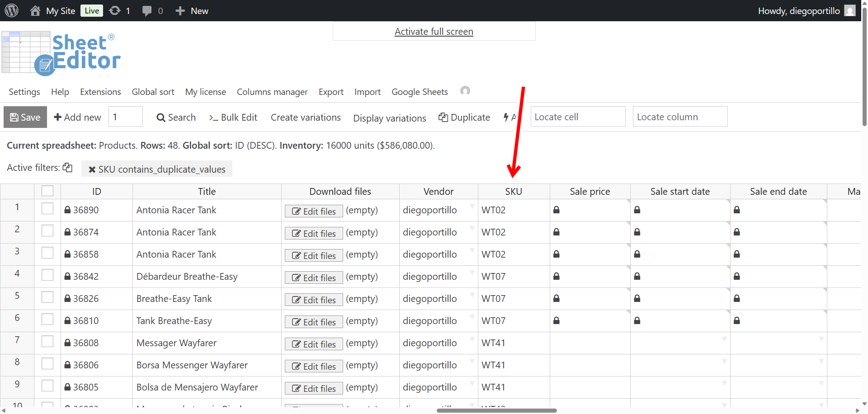Remove the SKU duplicate values filter
The width and height of the screenshot is (868, 414).
92,169
